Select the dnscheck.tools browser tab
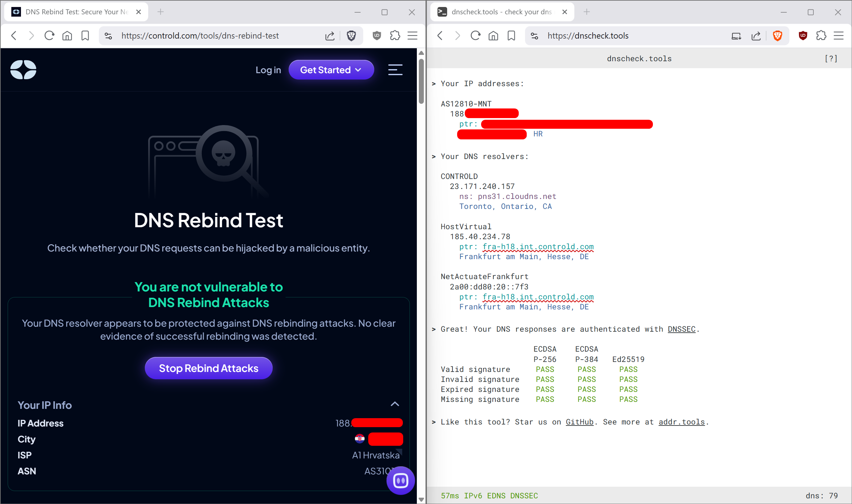The width and height of the screenshot is (852, 504). click(x=501, y=12)
